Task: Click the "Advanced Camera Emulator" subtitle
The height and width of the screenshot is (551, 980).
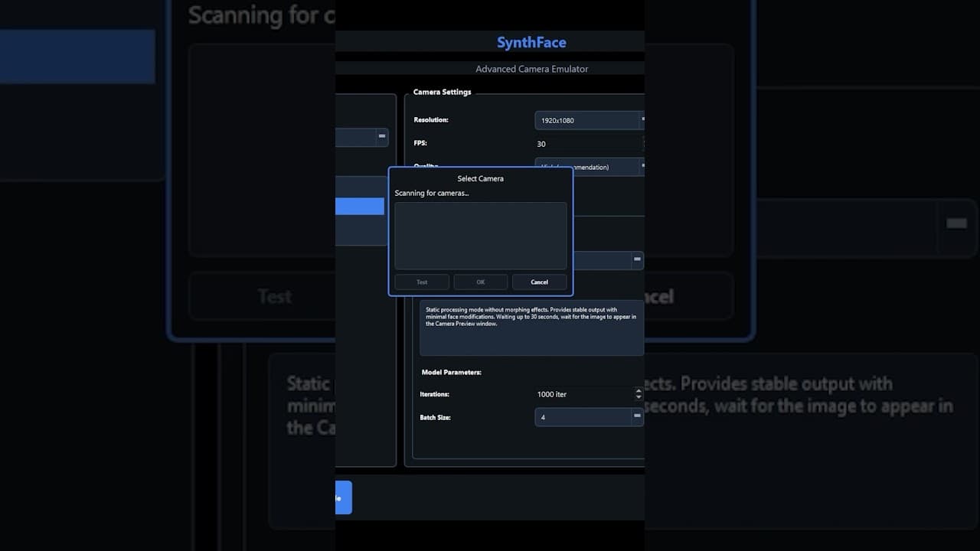Action: (532, 69)
